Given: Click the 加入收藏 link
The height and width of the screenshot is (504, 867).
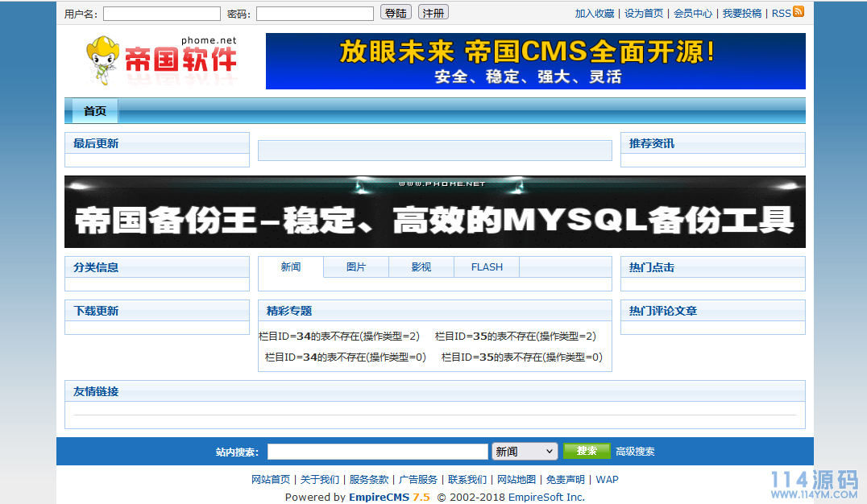Looking at the screenshot, I should [595, 13].
